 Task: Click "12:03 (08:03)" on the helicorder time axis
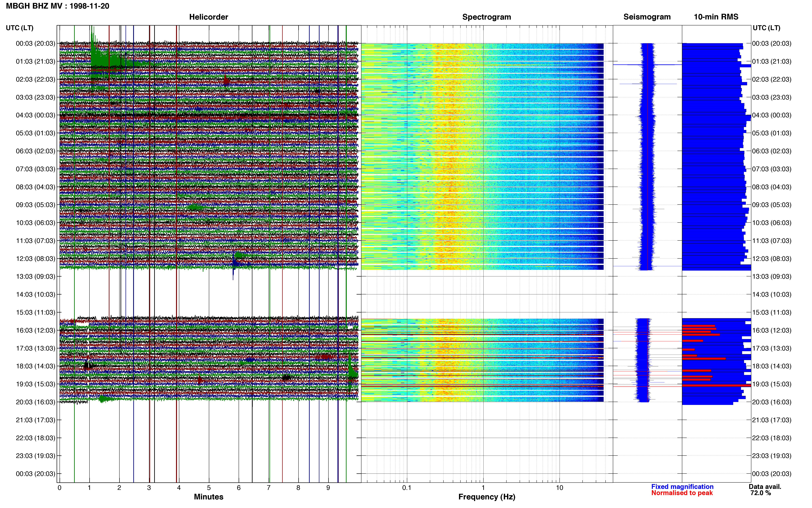(35, 259)
